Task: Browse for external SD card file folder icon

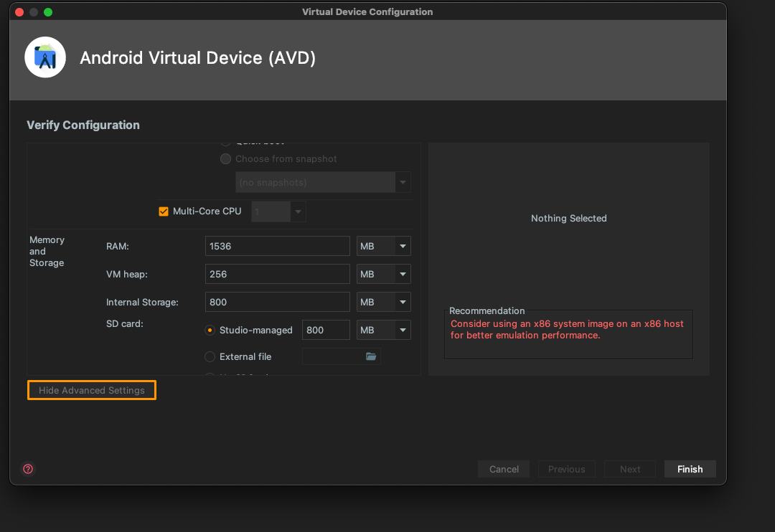Action: coord(371,356)
